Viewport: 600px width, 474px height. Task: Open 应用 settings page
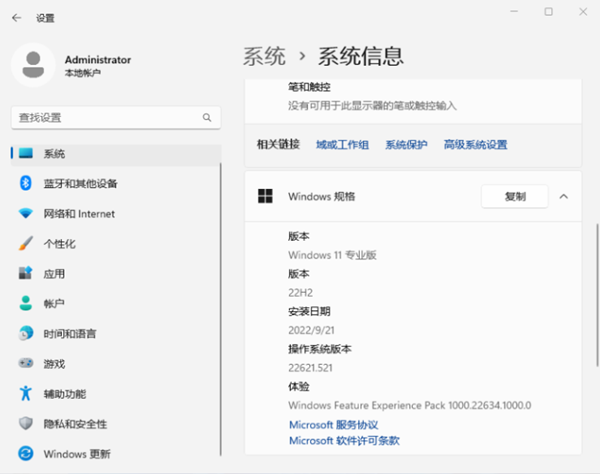(116, 274)
